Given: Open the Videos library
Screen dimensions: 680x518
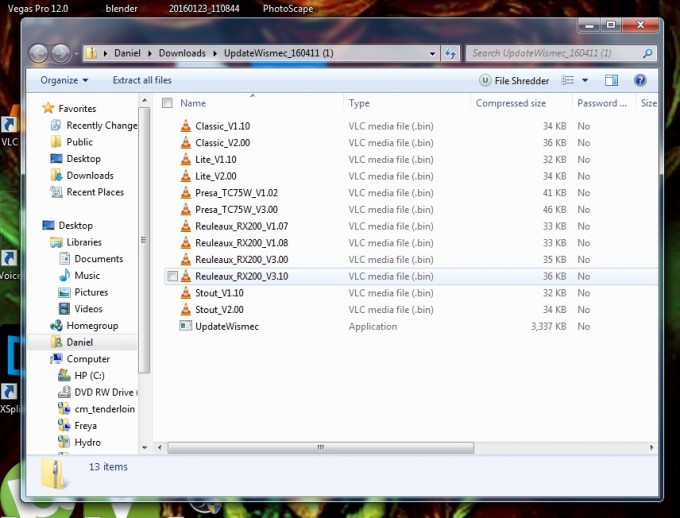Looking at the screenshot, I should (x=88, y=309).
